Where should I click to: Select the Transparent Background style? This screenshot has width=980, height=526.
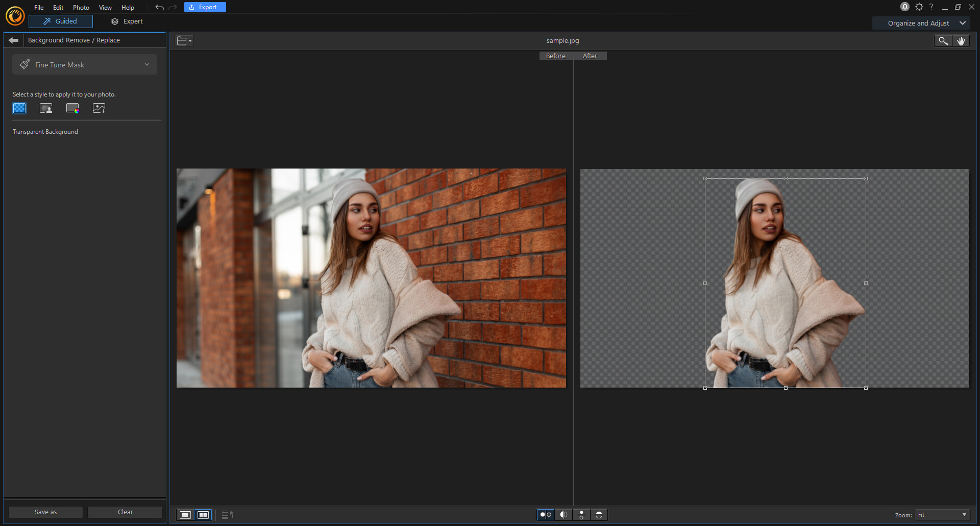(x=19, y=108)
